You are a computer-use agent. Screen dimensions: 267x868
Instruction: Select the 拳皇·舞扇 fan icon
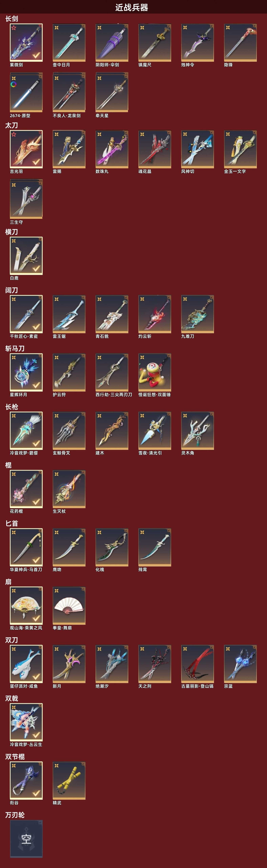69,605
